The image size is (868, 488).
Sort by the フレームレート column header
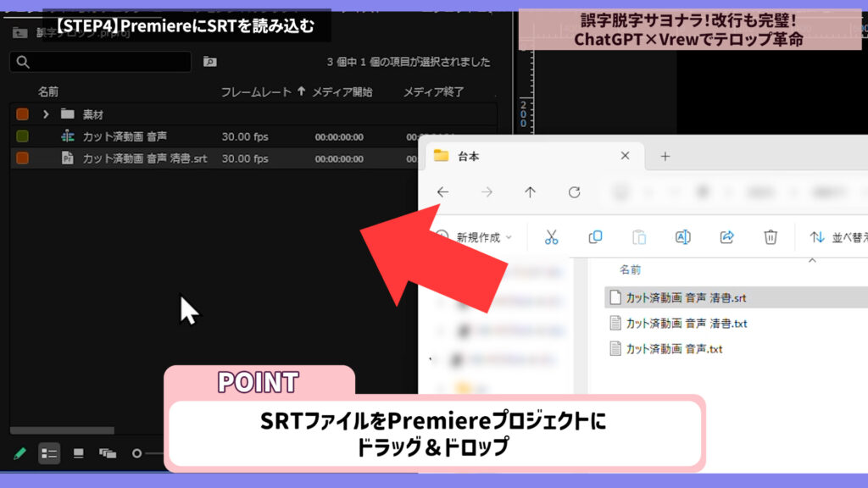click(x=256, y=91)
